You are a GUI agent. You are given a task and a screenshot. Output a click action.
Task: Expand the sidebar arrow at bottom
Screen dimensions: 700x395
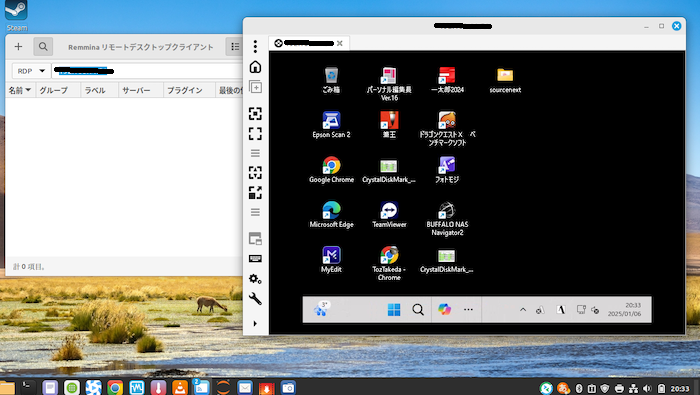255,324
